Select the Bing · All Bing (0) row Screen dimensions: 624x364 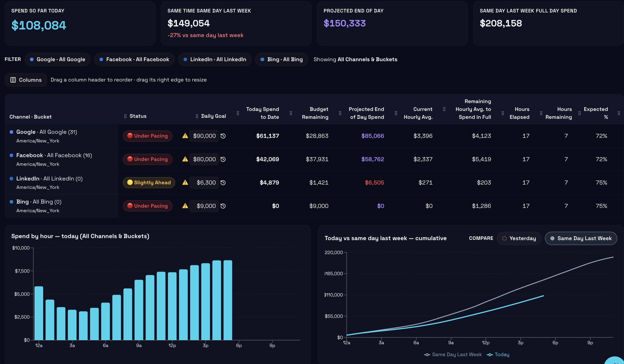tap(314, 206)
